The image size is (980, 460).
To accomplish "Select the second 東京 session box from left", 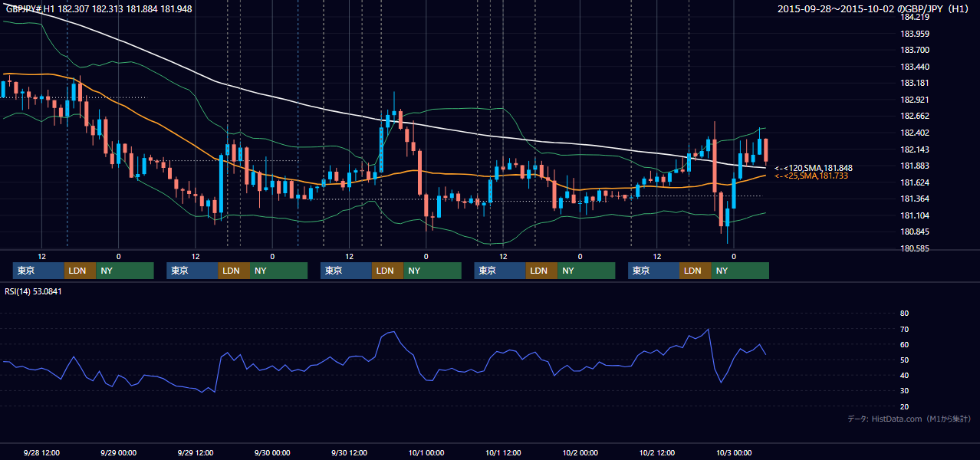I will point(192,271).
